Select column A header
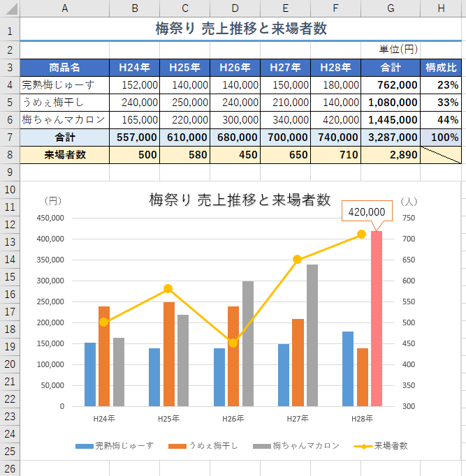The height and width of the screenshot is (476, 466). (x=65, y=8)
